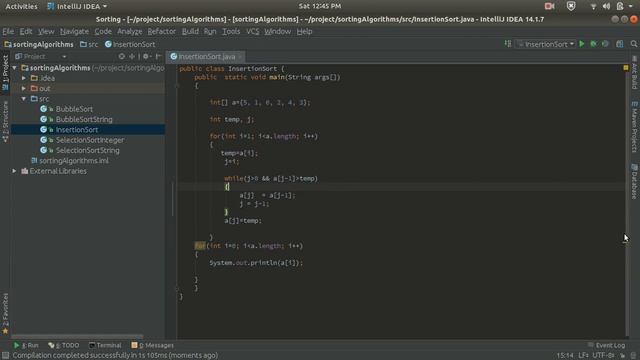Toggle the Structure tool window tab

(5, 122)
